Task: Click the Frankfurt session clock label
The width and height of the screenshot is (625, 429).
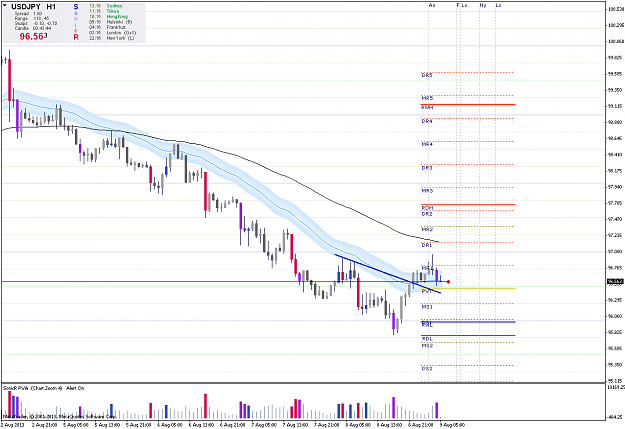Action: pos(116,28)
